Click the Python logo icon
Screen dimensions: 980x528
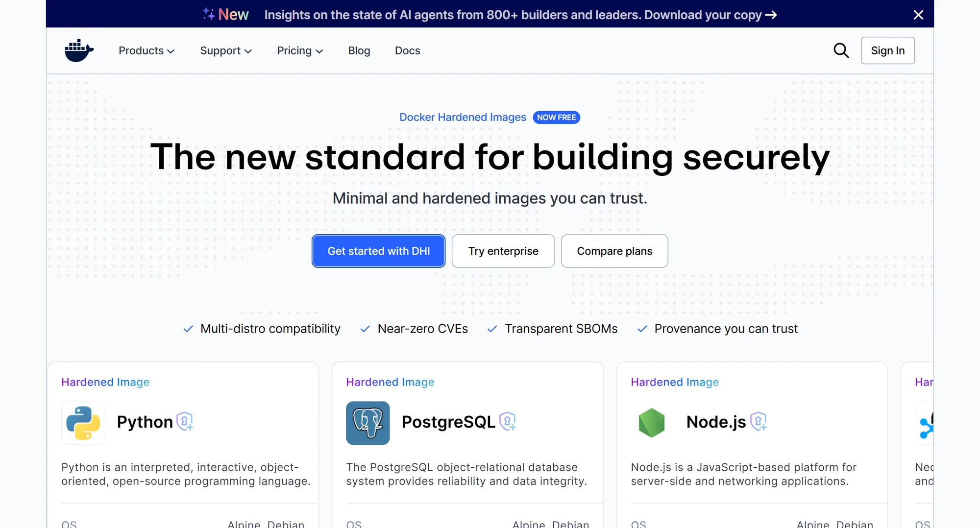pos(83,423)
